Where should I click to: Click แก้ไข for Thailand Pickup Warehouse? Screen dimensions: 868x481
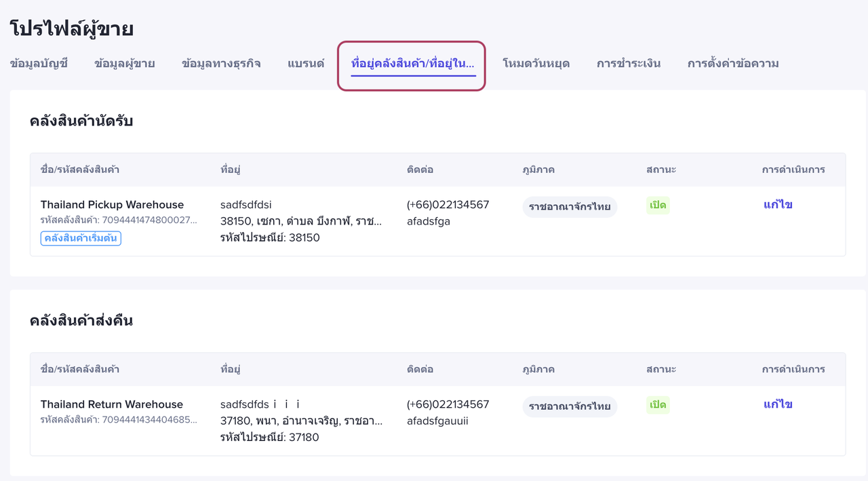tap(778, 205)
